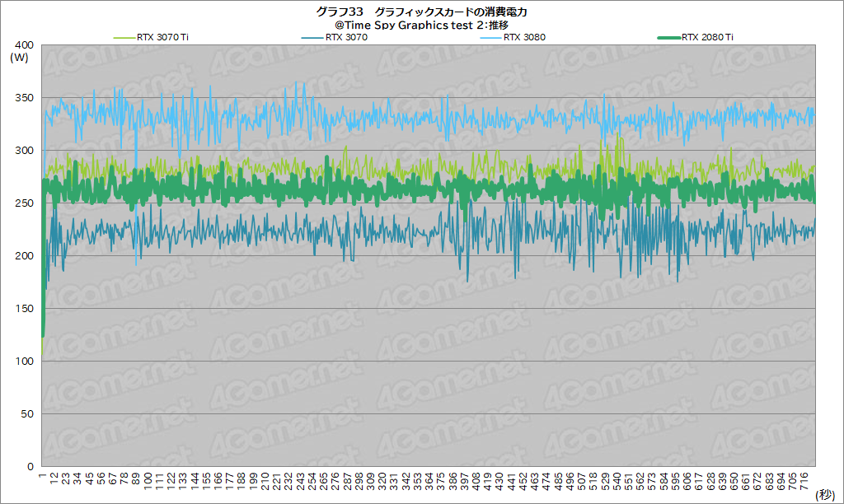Click the 150 y-axis label
The height and width of the screenshot is (504, 844).
point(24,309)
